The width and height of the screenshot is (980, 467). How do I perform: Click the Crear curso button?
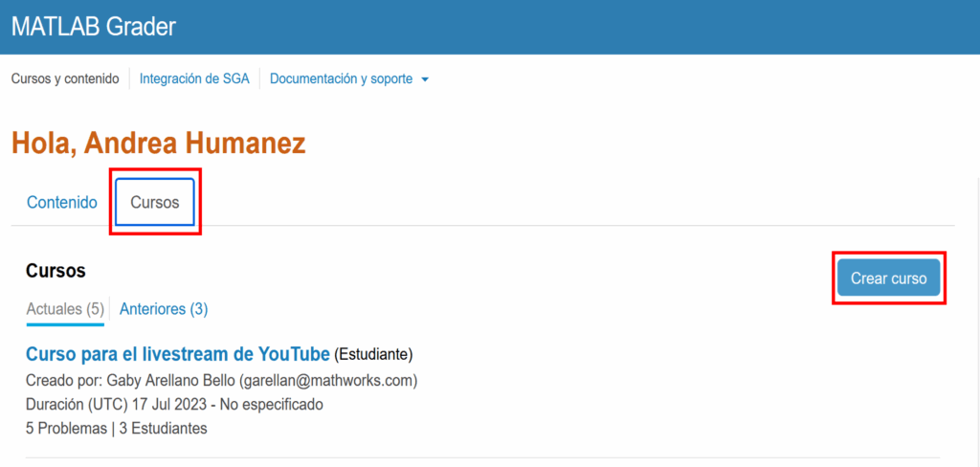[x=888, y=278]
